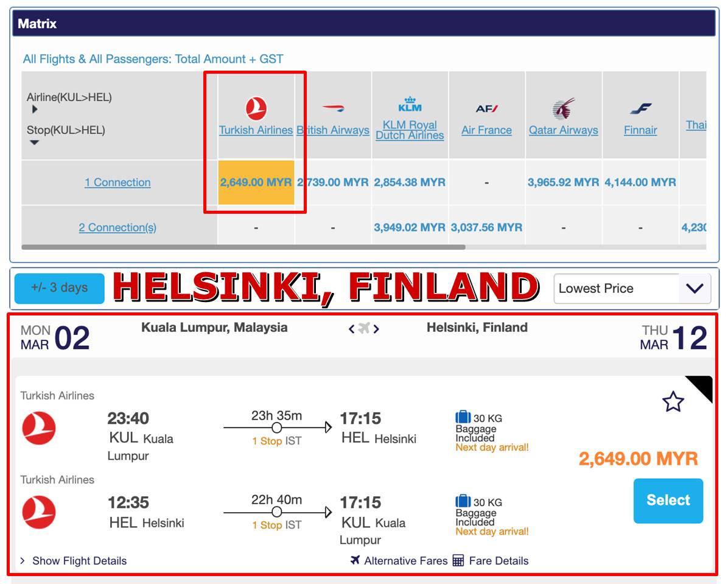
Task: Click the Alternative Fares airplane icon
Action: point(355,560)
